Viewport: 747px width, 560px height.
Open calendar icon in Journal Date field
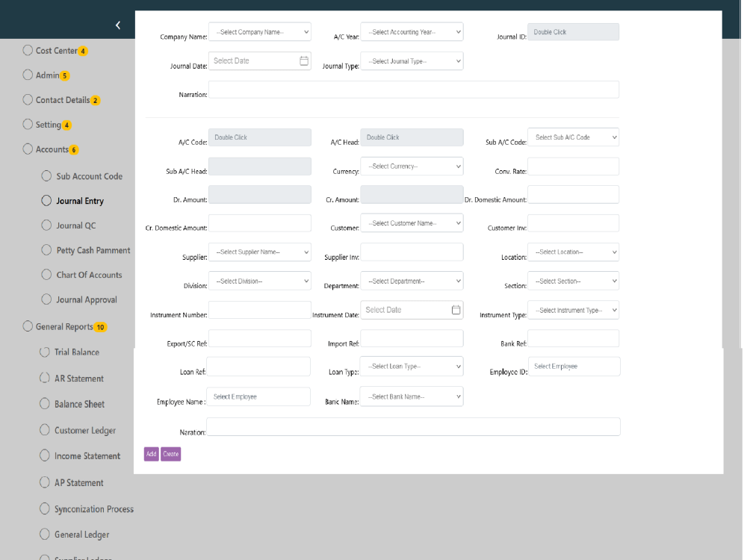304,61
